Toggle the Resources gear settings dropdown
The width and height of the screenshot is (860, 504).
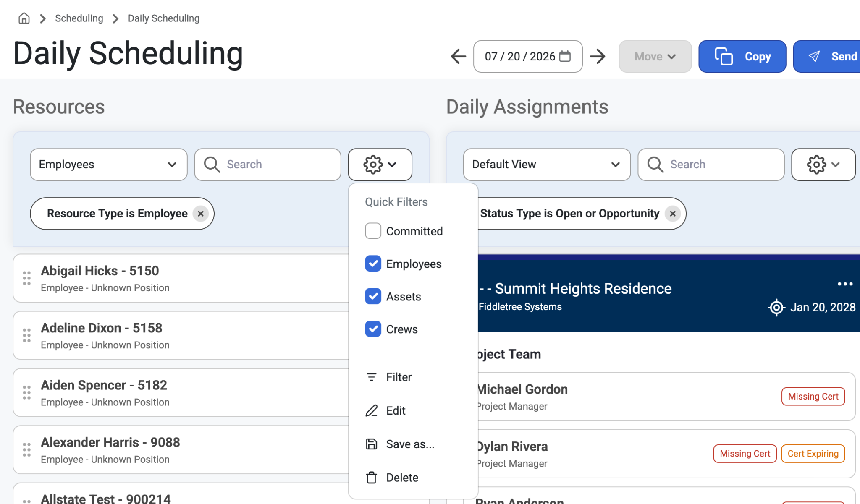click(x=380, y=165)
